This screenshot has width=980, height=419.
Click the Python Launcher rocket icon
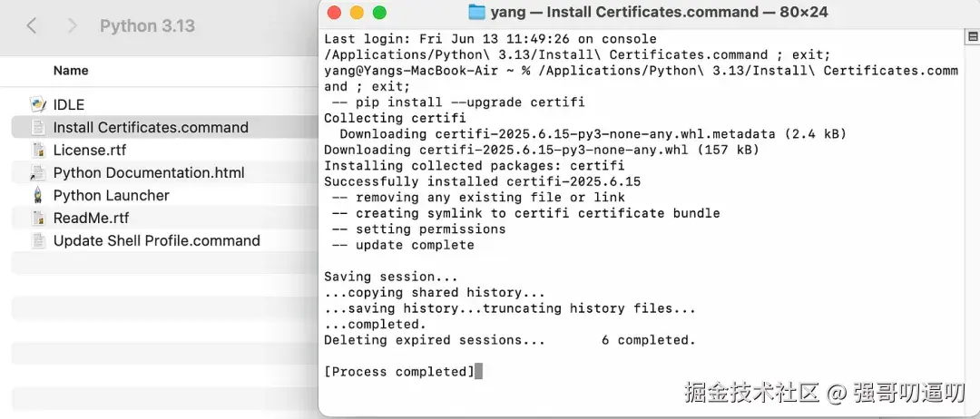38,196
